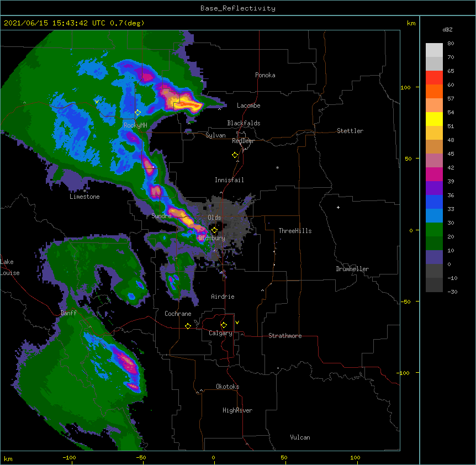476x465 pixels.
Task: Click the Airdrie city label
Action: coord(223,297)
